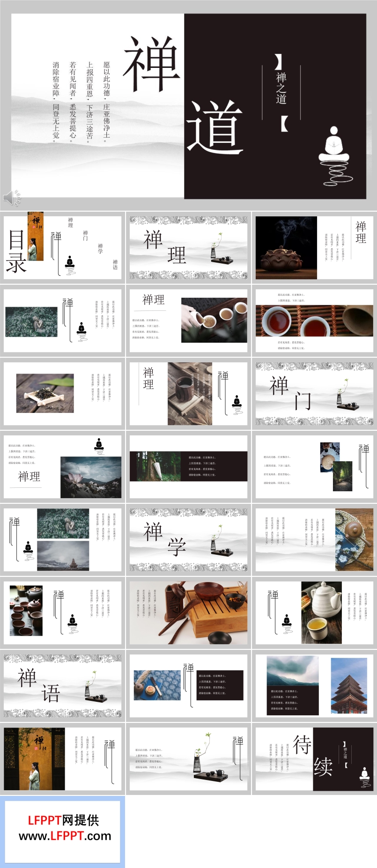Select the 禅语 section title slide
The width and height of the screenshot is (377, 868).
63,686
